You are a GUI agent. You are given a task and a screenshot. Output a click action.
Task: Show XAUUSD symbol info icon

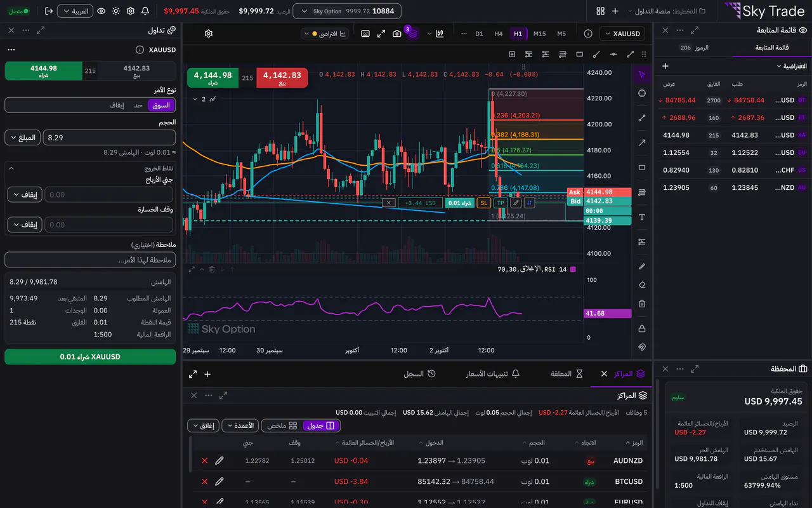pyautogui.click(x=588, y=34)
